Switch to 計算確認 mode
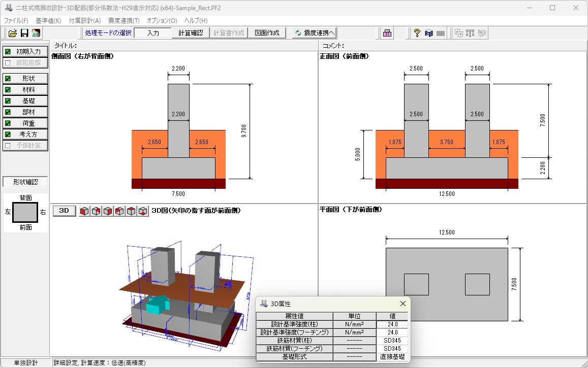Image resolution: width=588 pixels, height=368 pixels. pyautogui.click(x=191, y=33)
